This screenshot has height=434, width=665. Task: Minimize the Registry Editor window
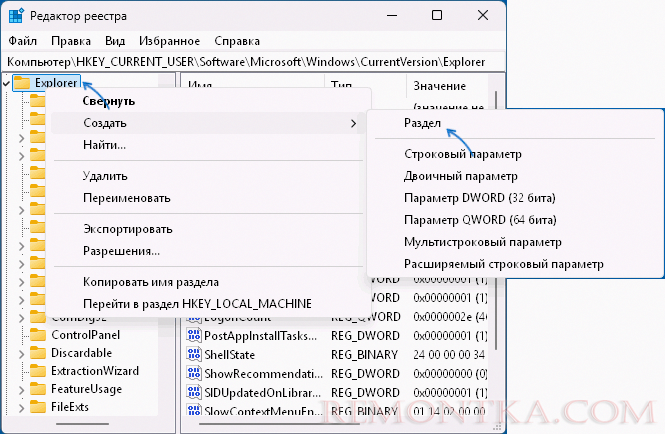[x=392, y=16]
